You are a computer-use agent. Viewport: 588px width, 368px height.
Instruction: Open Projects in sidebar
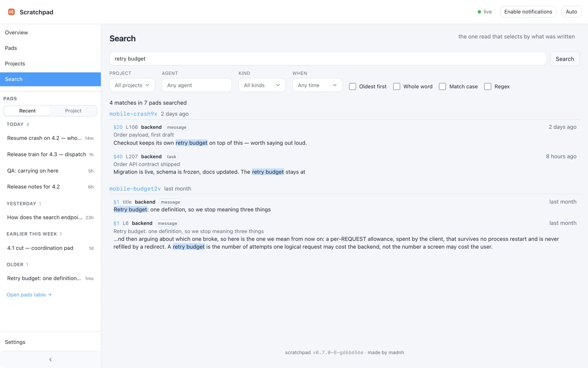50,63
